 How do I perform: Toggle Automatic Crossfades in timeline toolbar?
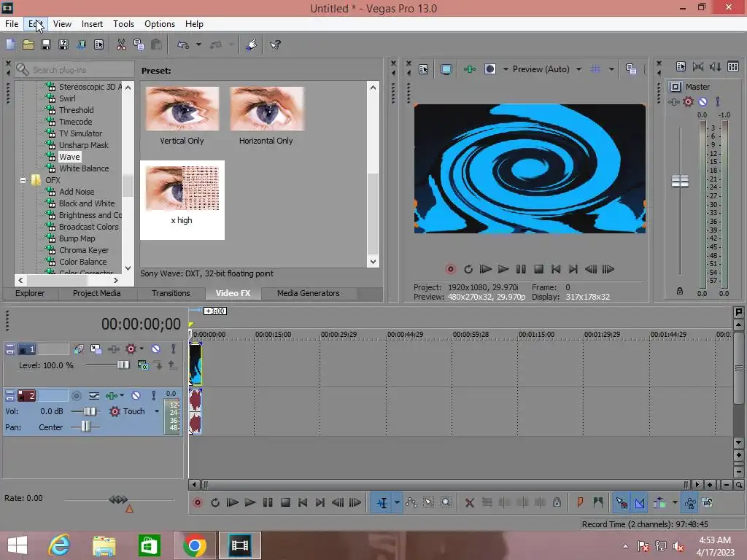(x=639, y=503)
